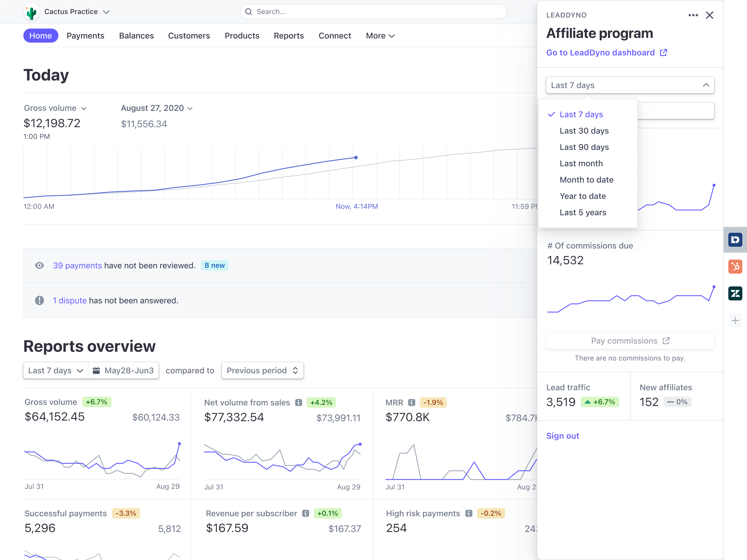The image size is (747, 560).
Task: Click the eye icon next to unreviewed payments
Action: coord(39,265)
